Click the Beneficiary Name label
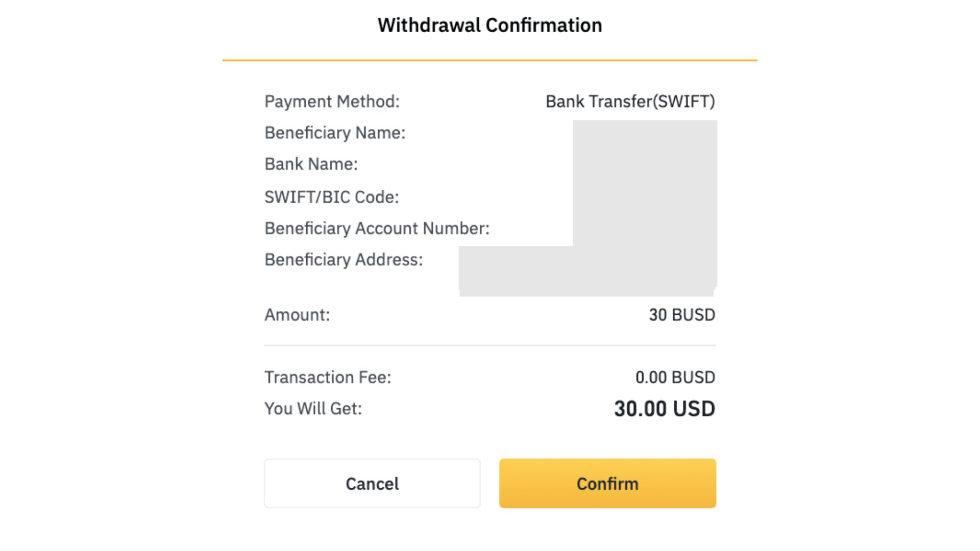This screenshot has height=551, width=980. 335,133
